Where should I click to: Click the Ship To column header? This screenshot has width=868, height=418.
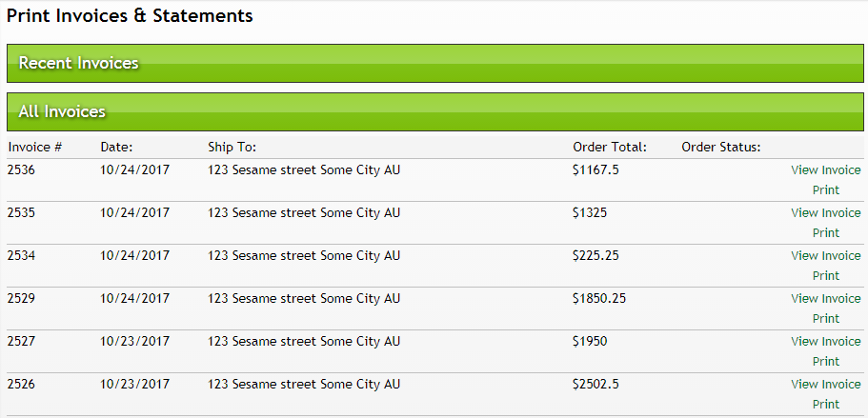pos(232,147)
